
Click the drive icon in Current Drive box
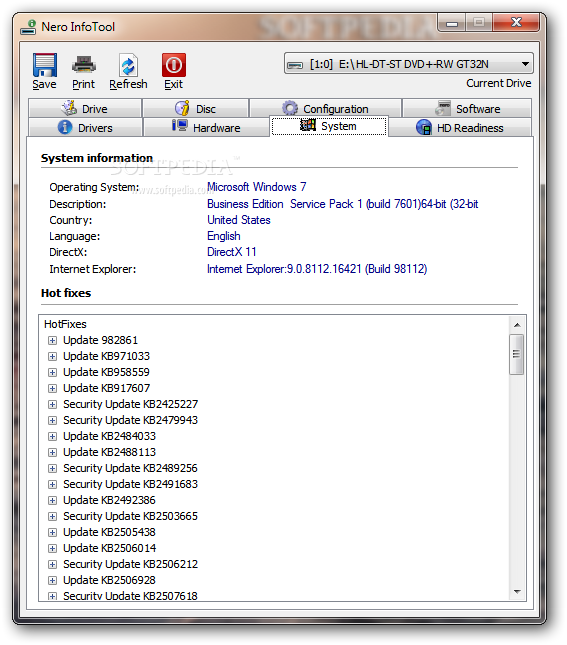point(295,65)
